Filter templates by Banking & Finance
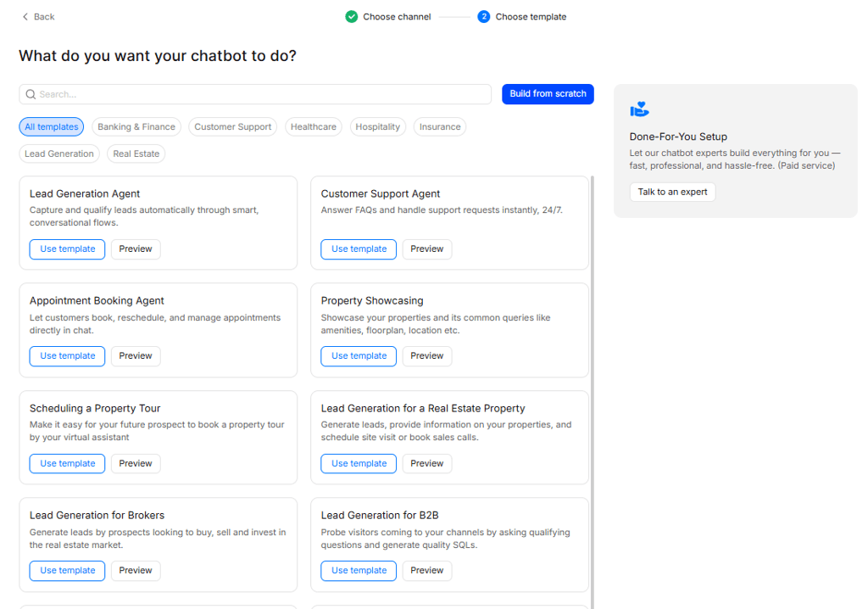The height and width of the screenshot is (609, 868). point(136,127)
